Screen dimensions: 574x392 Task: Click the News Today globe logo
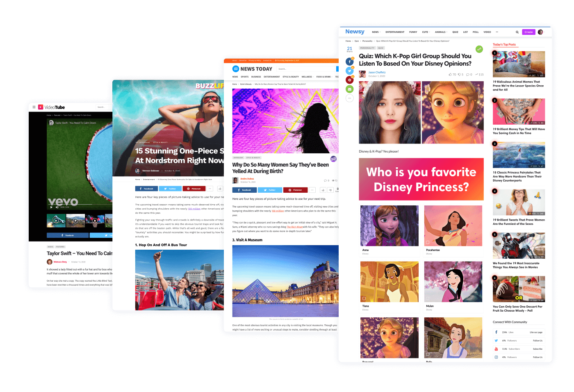(236, 69)
